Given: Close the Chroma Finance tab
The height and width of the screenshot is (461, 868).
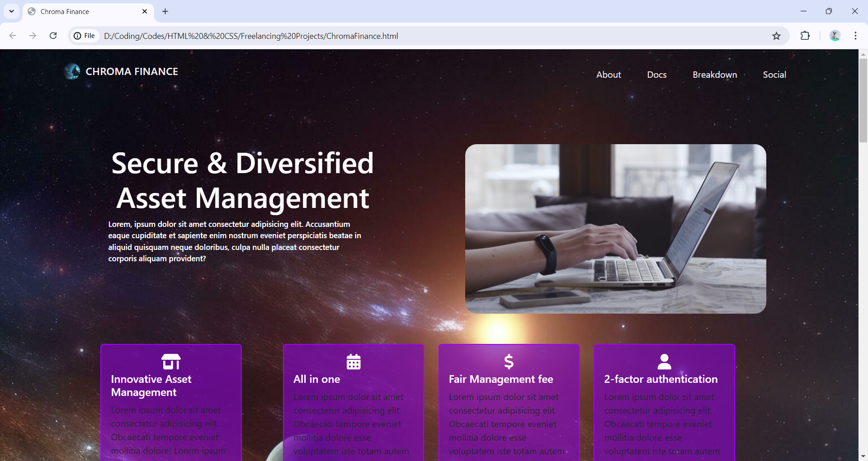Looking at the screenshot, I should click(x=145, y=11).
